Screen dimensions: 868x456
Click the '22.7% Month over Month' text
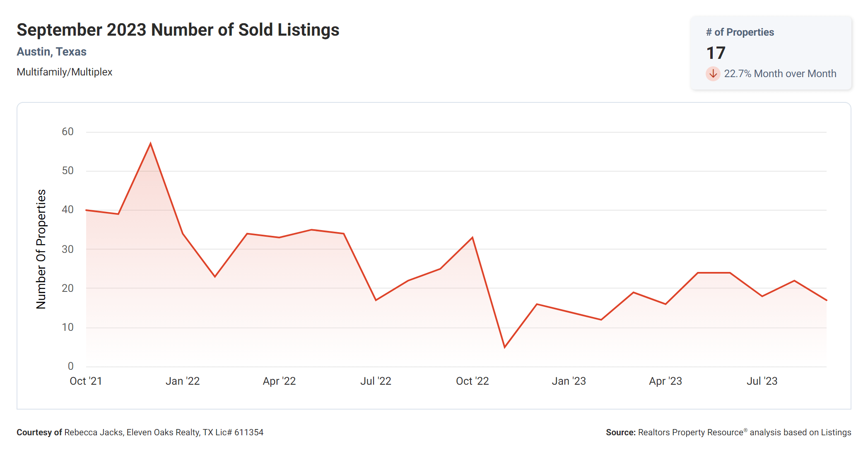(780, 74)
